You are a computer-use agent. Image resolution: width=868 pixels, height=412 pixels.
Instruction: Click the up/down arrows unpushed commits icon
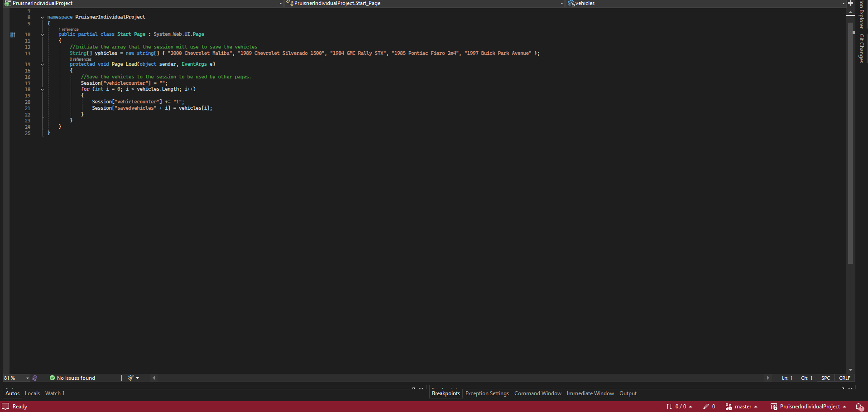[669, 407]
